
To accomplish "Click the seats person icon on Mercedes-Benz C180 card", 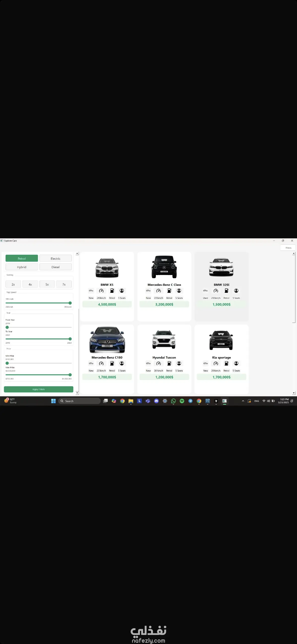I will pos(122,363).
